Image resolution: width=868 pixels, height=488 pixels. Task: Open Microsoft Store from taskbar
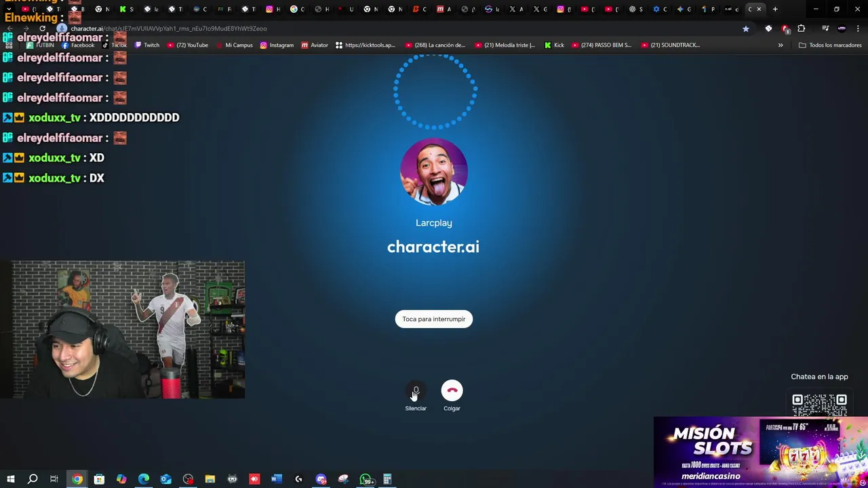tap(99, 479)
